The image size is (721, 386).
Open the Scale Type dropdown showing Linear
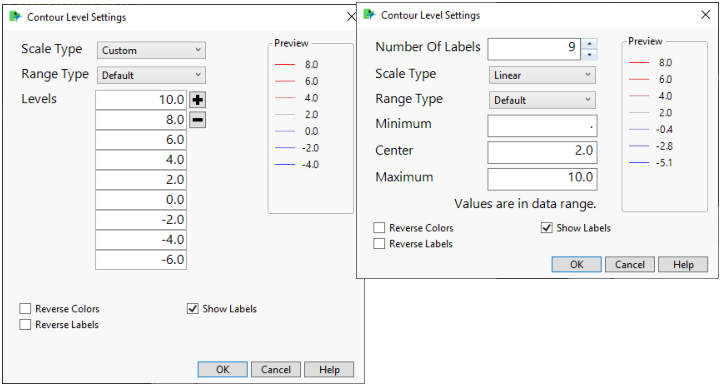pos(542,75)
